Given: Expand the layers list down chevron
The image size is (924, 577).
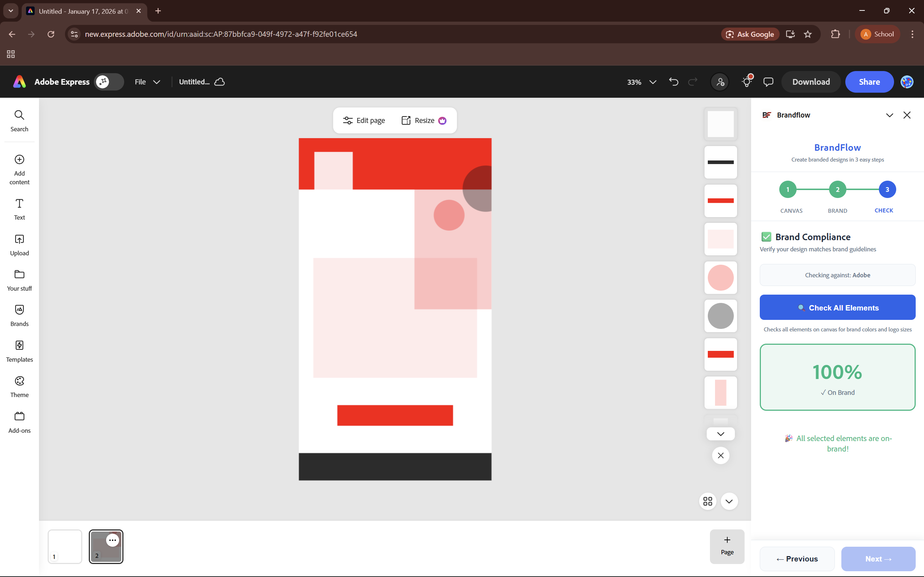Looking at the screenshot, I should [x=720, y=434].
